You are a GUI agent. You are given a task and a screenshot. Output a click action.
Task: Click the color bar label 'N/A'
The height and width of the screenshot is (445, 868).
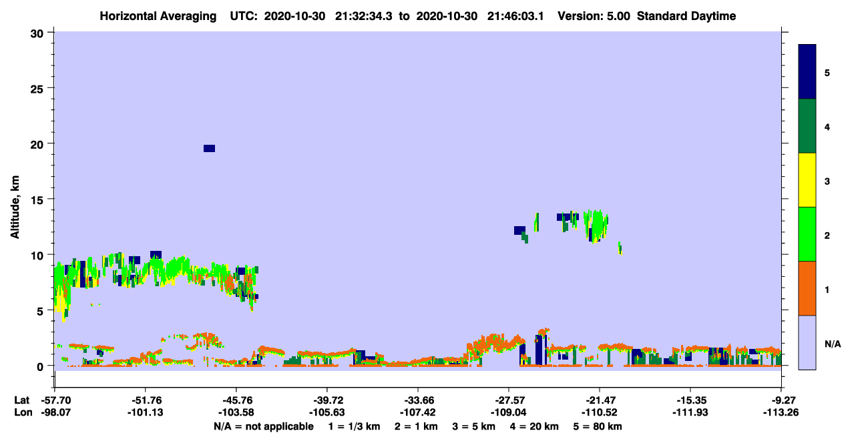pyautogui.click(x=832, y=344)
